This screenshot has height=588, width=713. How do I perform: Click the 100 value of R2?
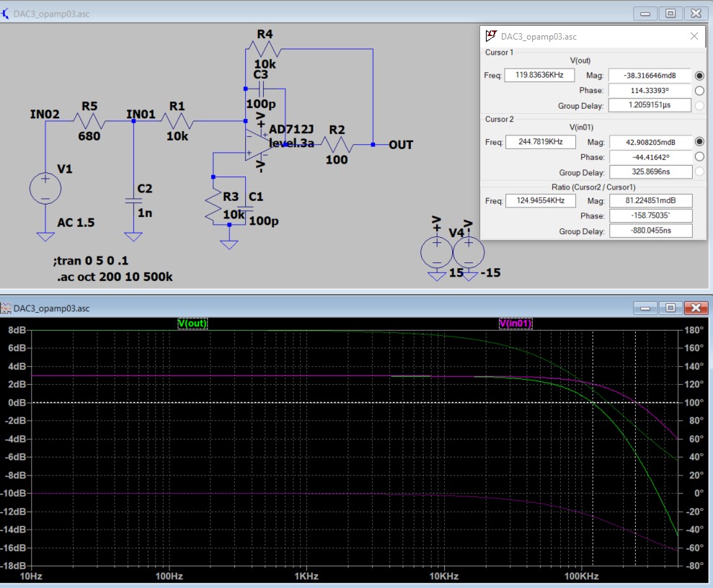pos(337,160)
